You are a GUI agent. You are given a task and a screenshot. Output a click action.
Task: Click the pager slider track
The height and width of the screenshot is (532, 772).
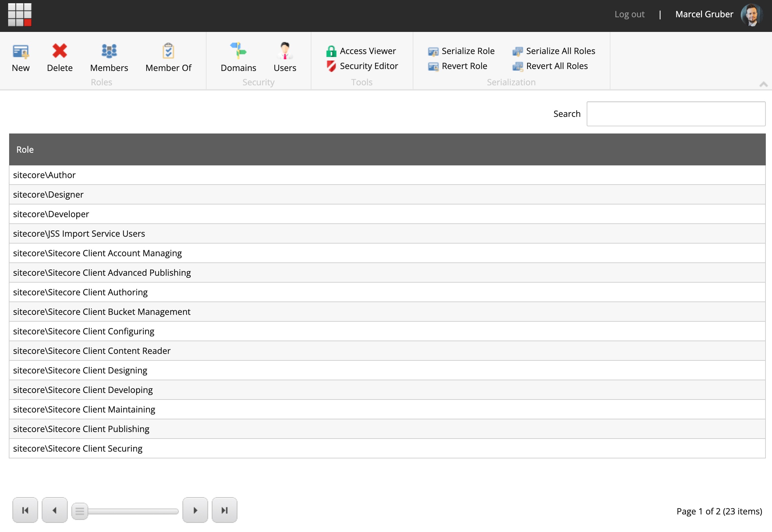pyautogui.click(x=133, y=511)
